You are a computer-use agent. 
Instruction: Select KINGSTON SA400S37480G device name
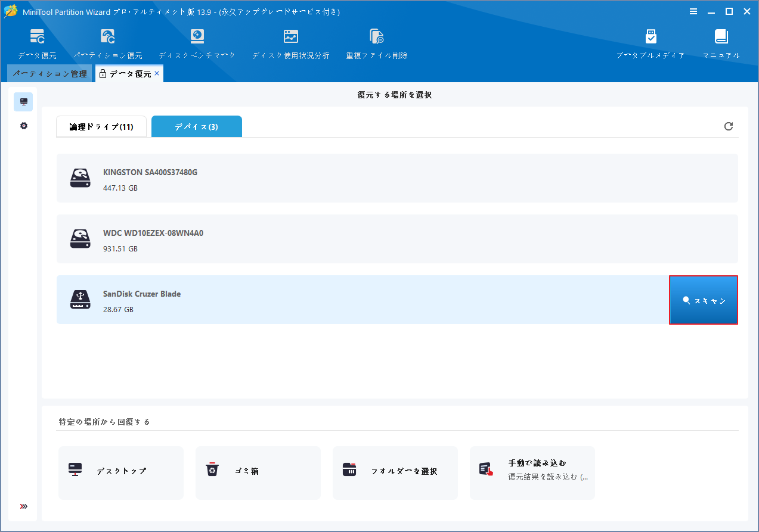[x=150, y=172]
